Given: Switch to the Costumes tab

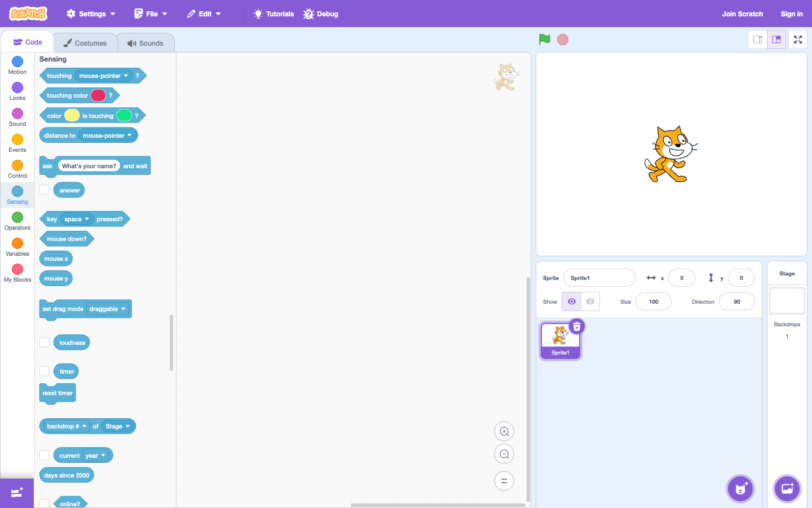Looking at the screenshot, I should (x=85, y=43).
